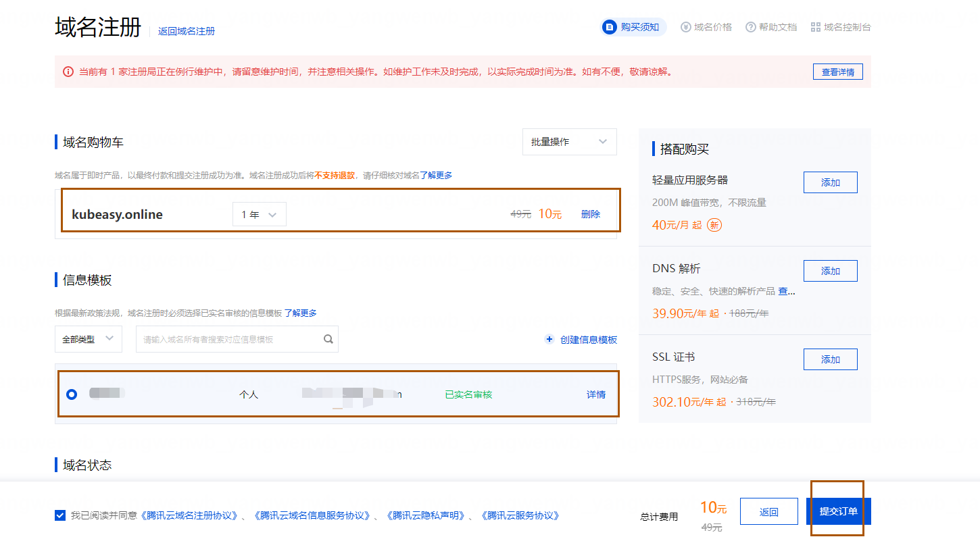This screenshot has height=539, width=980.
Task: Click the plus icon beside 创建信息模板
Action: click(549, 339)
